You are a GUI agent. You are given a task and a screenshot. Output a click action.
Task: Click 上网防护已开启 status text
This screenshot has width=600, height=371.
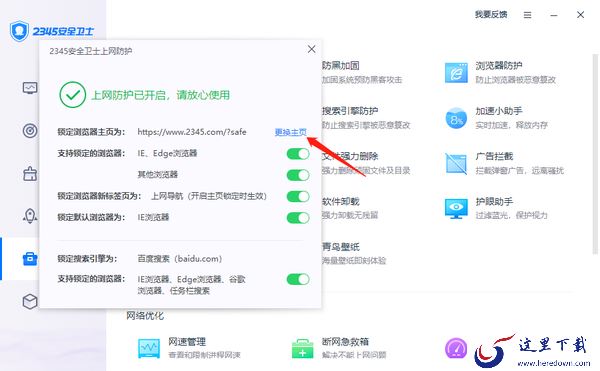(160, 95)
